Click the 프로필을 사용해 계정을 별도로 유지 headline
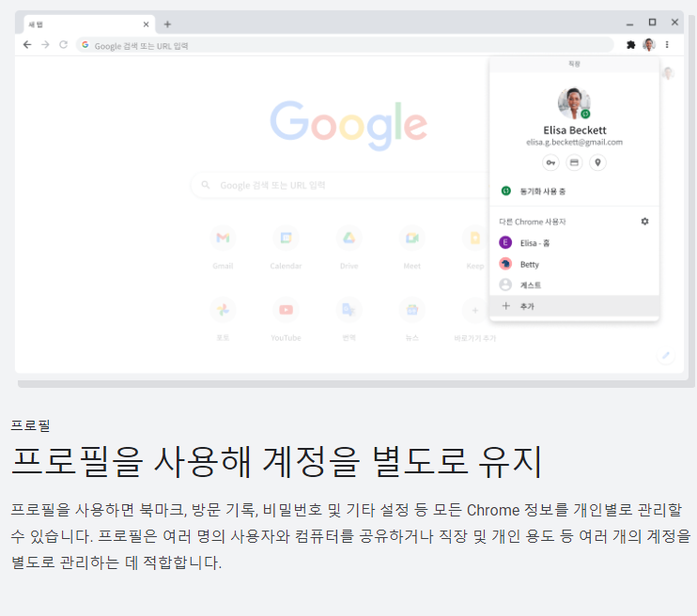697x616 pixels. pos(276,462)
